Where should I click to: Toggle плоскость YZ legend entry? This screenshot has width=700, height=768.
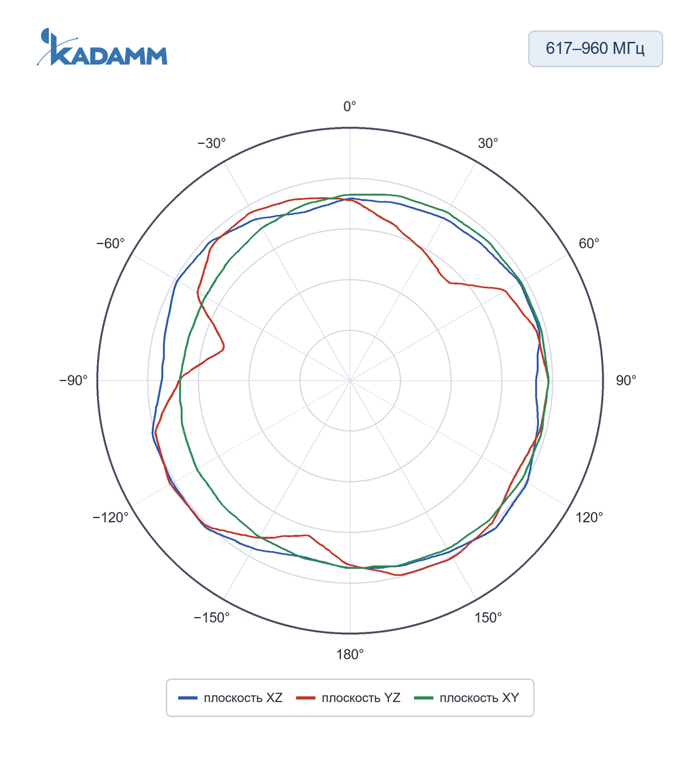[349, 698]
